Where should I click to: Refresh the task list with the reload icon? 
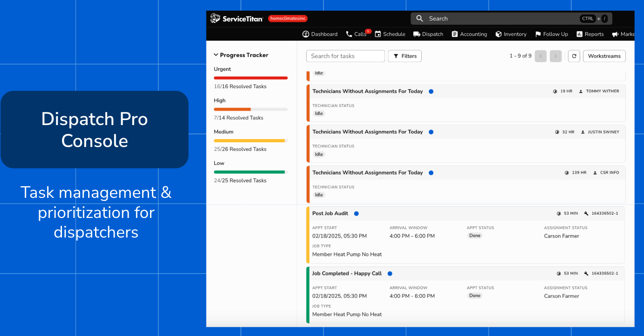[x=574, y=56]
